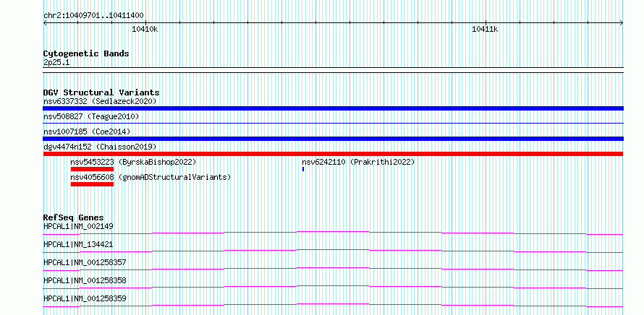644x315 pixels.
Task: Select the thick blue bar under nsv1007185
Action: tap(333, 139)
